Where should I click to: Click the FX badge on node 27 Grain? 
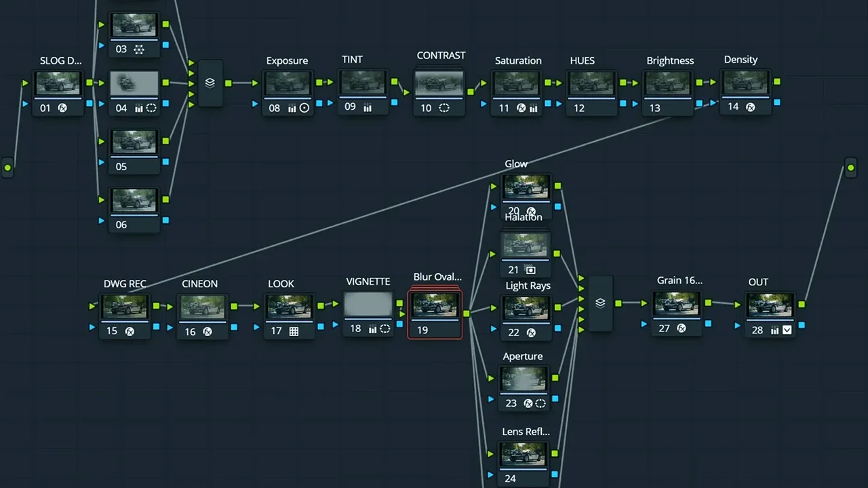pyautogui.click(x=682, y=329)
